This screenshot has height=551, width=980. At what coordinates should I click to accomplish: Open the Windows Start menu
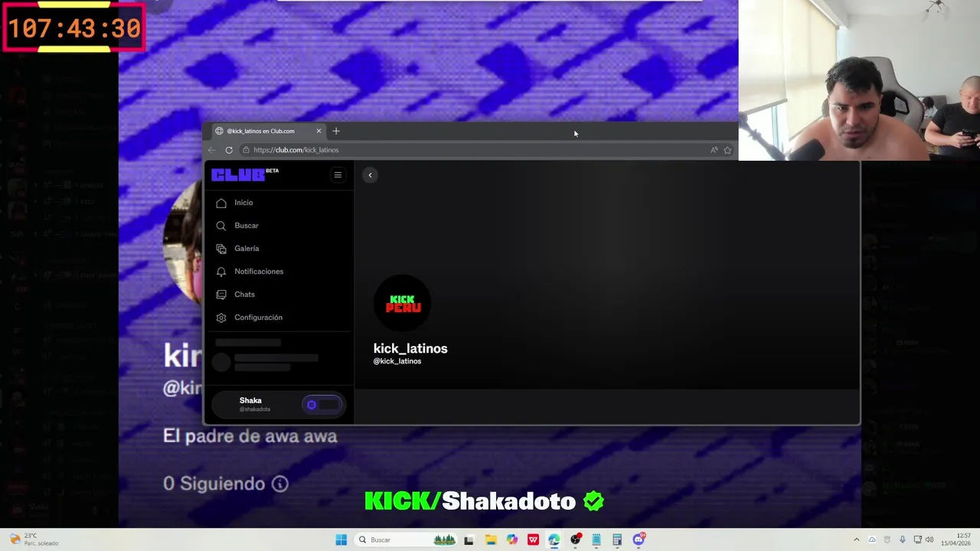pyautogui.click(x=341, y=540)
